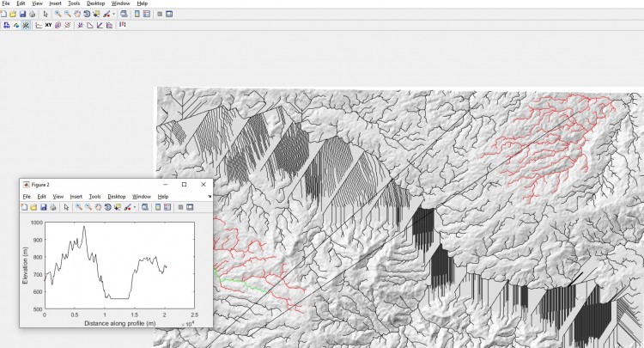Select Rotate 3D tool in Figure 2 toolbar
Viewport: 644px width, 348px height.
(107, 207)
